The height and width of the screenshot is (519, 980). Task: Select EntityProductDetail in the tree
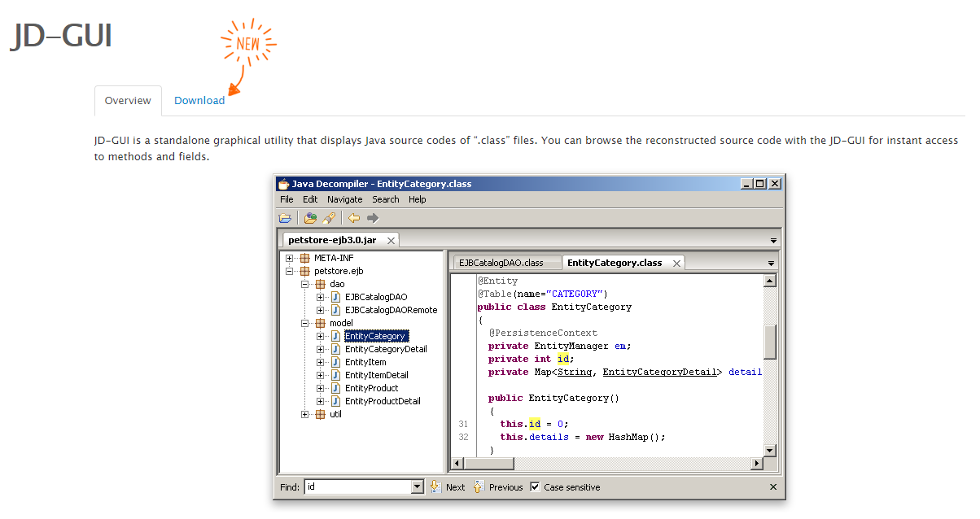383,401
